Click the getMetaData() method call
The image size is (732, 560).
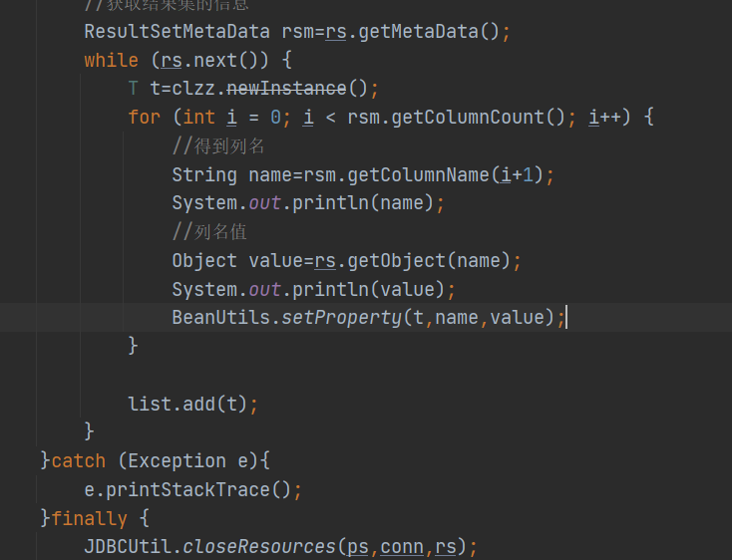[x=429, y=32]
